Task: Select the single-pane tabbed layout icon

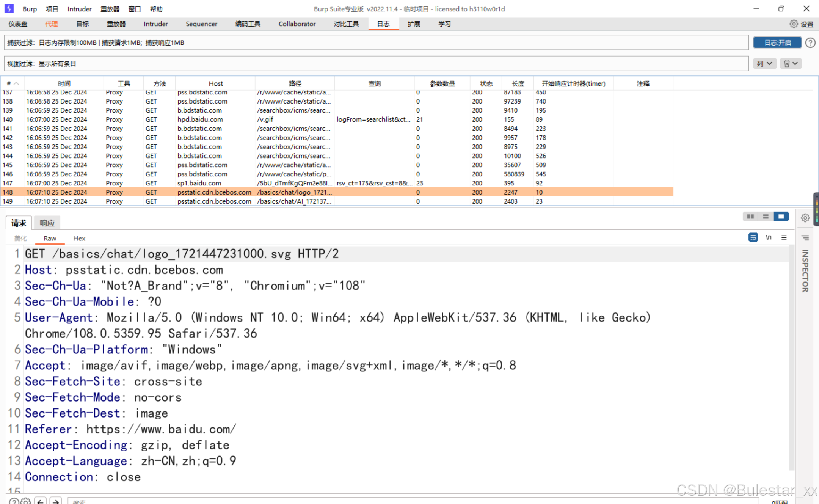Action: click(x=781, y=216)
